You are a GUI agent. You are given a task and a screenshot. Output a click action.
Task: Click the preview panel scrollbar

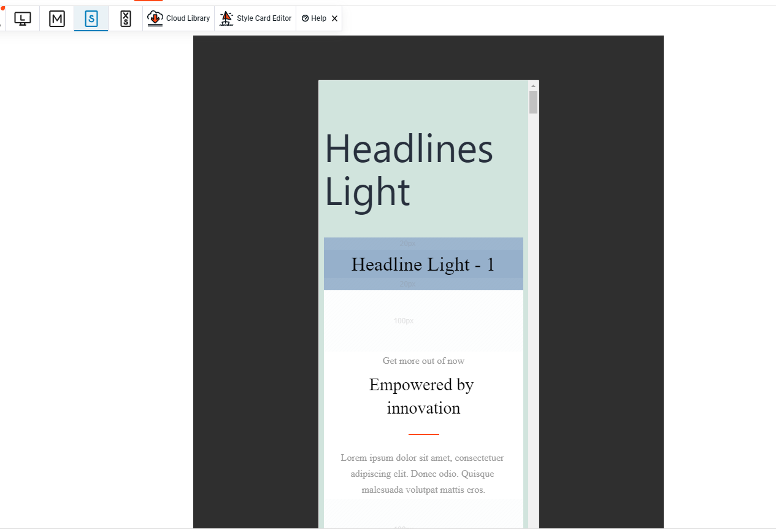pos(533,101)
